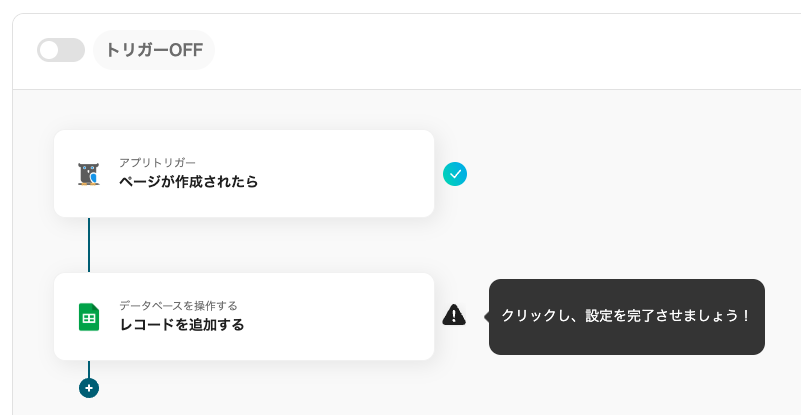Click blank canvas right of the checkmark

(x=620, y=174)
